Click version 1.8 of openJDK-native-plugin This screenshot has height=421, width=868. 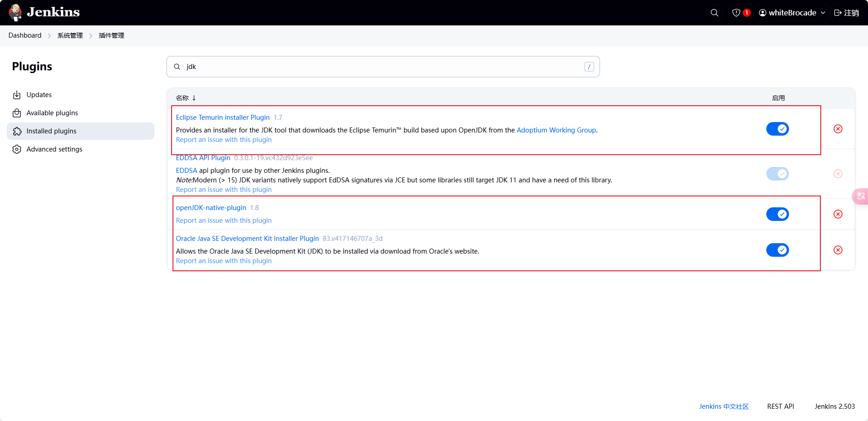click(x=254, y=208)
